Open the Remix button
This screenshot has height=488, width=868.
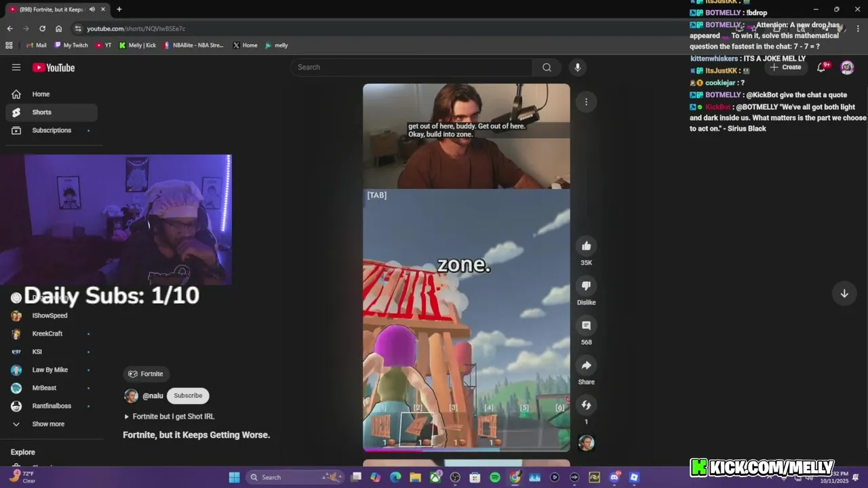point(587,405)
